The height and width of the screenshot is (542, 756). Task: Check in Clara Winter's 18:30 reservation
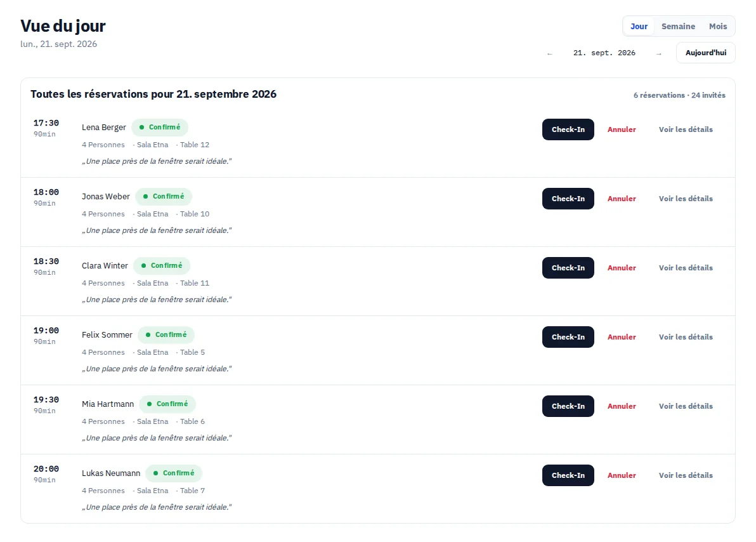(x=568, y=268)
